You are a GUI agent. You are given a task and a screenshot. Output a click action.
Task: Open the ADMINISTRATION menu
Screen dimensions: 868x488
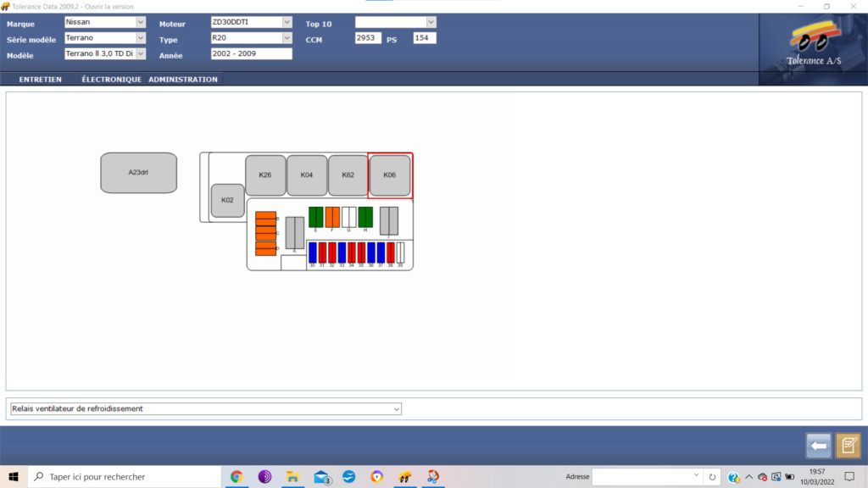click(x=183, y=79)
